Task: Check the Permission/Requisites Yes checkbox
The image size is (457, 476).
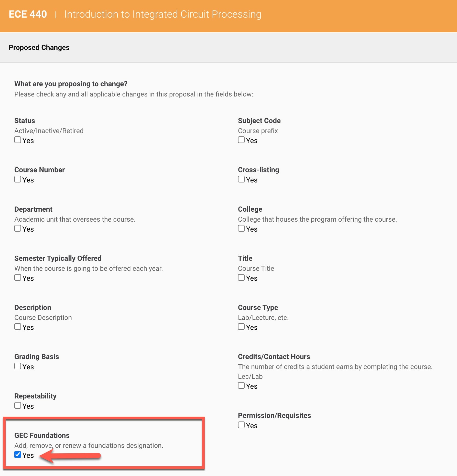Action: (241, 425)
